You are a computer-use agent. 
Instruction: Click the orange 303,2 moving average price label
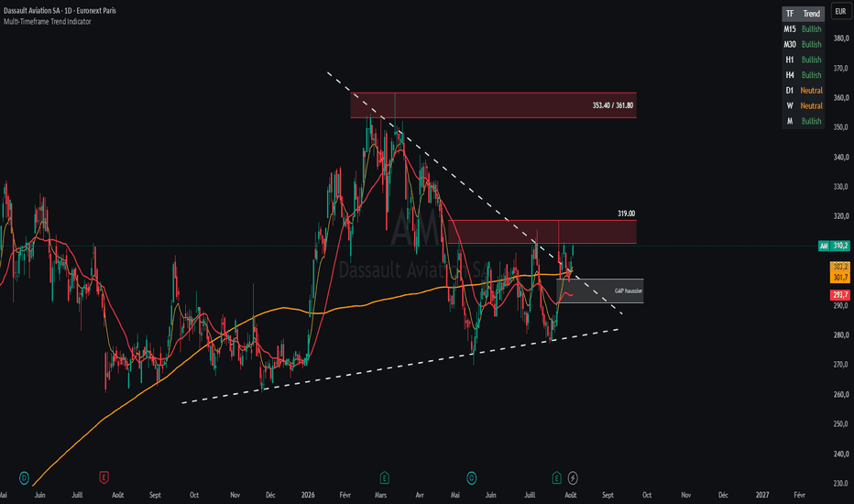click(840, 267)
